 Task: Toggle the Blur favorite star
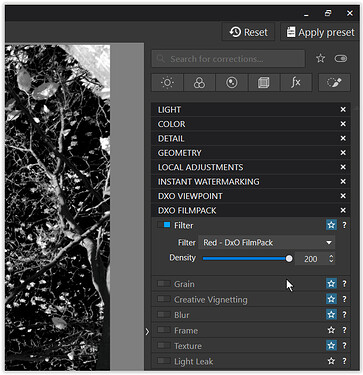331,315
